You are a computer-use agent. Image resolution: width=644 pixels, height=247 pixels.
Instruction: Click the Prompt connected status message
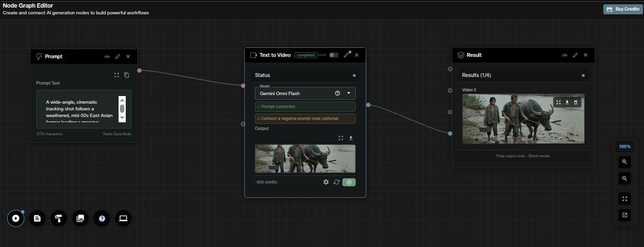click(305, 107)
